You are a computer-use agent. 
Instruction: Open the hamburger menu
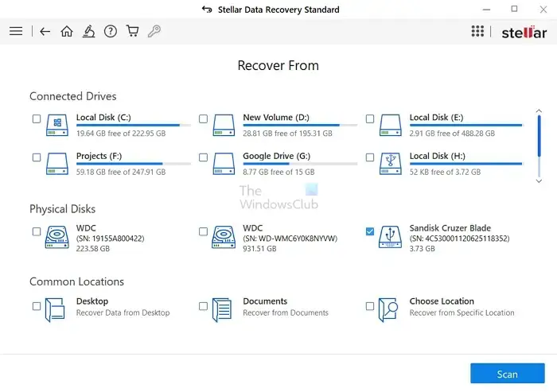16,31
